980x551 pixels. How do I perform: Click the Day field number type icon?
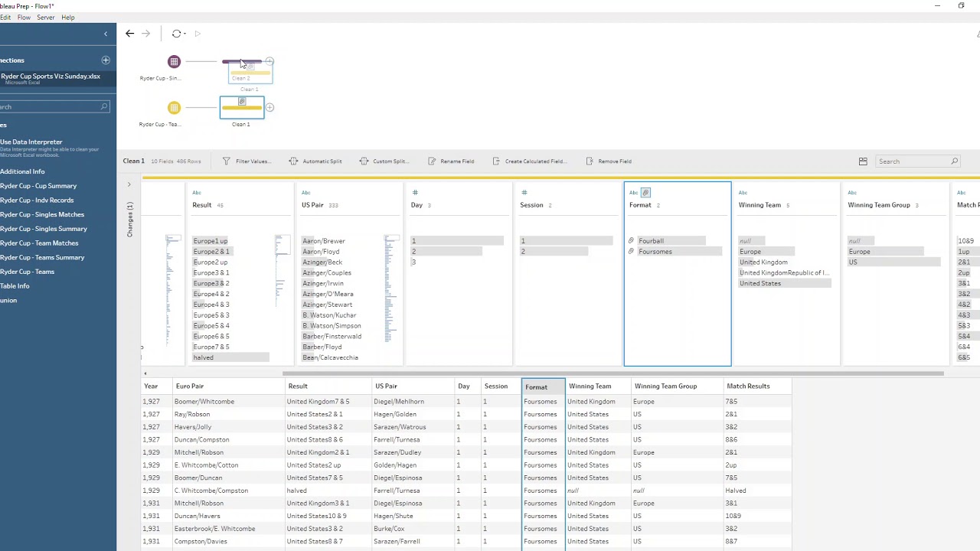pyautogui.click(x=415, y=193)
